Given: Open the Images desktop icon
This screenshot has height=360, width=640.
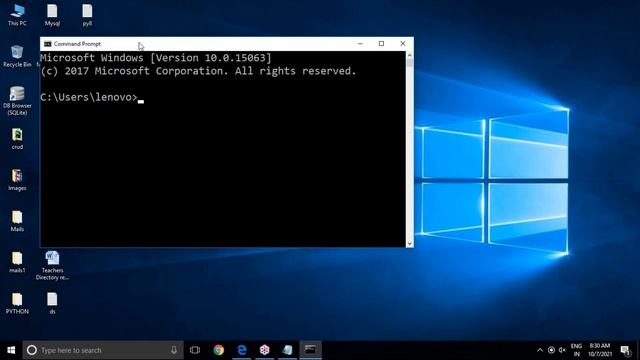Looking at the screenshot, I should pos(17,180).
